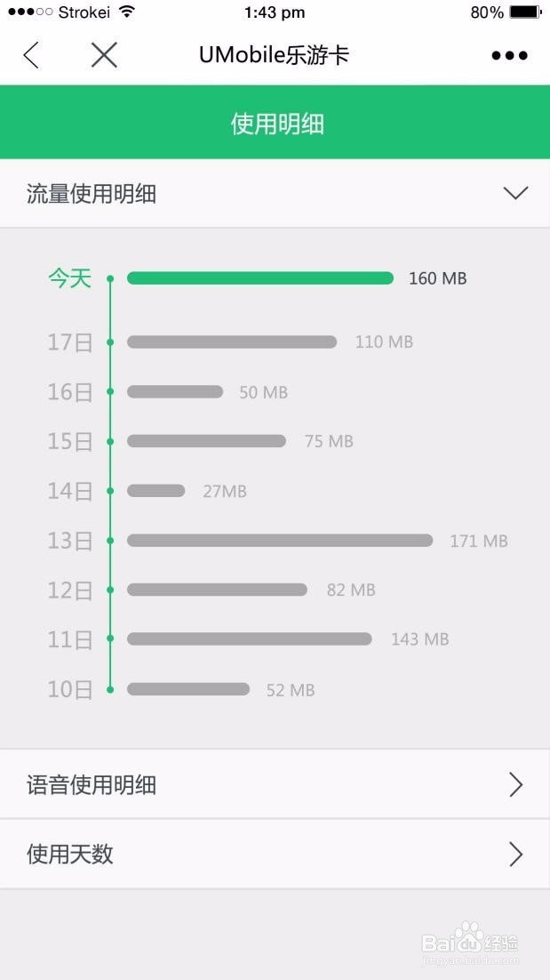Select the 使用明细 green header tab
Screen dimensions: 550x980
pyautogui.click(x=275, y=122)
